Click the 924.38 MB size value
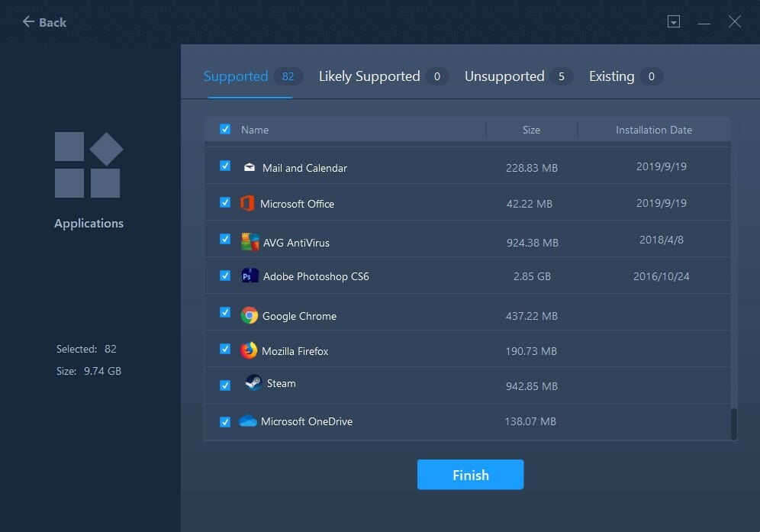Image resolution: width=760 pixels, height=532 pixels. tap(532, 243)
